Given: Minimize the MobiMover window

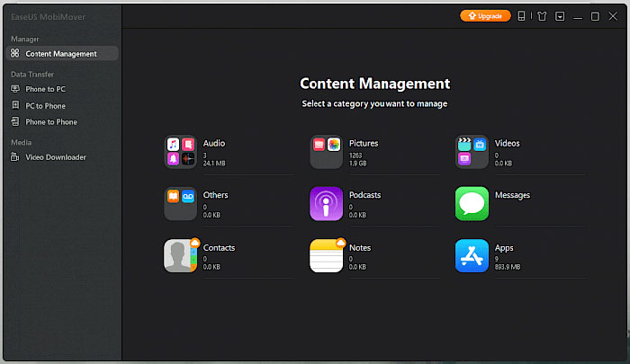Looking at the screenshot, I should [578, 16].
